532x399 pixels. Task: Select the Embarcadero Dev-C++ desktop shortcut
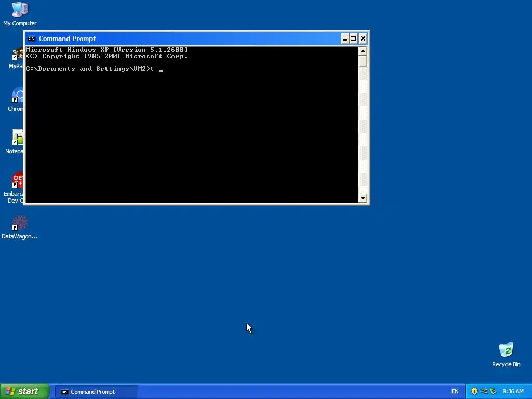[14, 188]
